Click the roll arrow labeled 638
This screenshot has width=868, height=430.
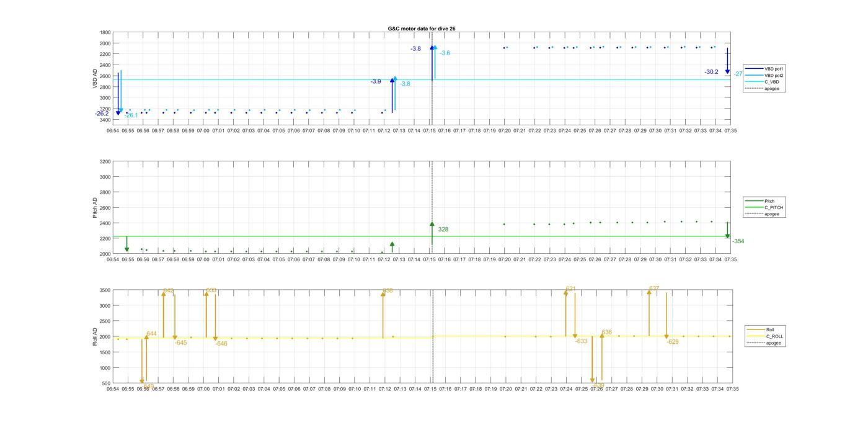pos(383,315)
